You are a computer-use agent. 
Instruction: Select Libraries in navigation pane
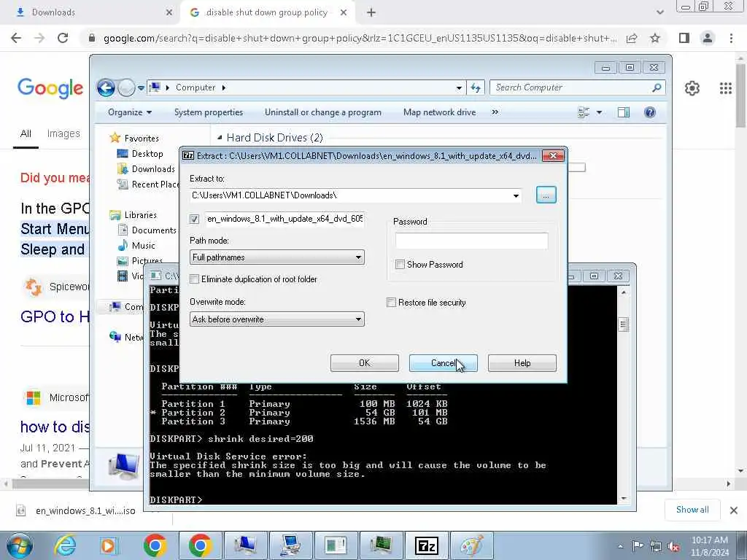(x=141, y=215)
